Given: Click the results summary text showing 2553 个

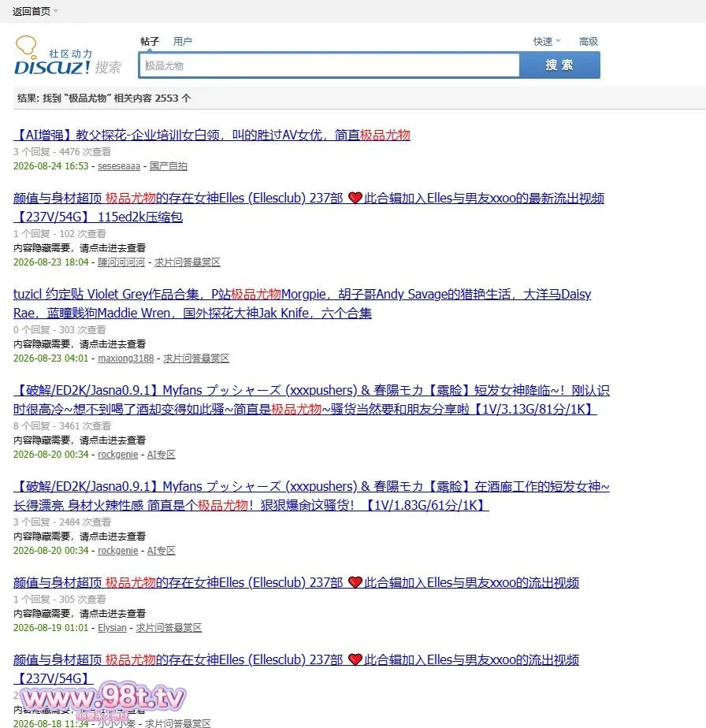Looking at the screenshot, I should [x=104, y=98].
